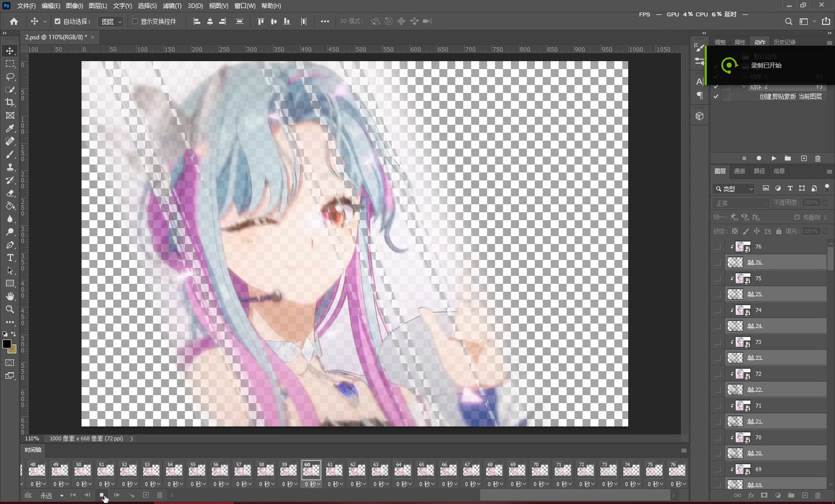Click the 110% zoom level field
This screenshot has width=835, height=504.
click(32, 438)
